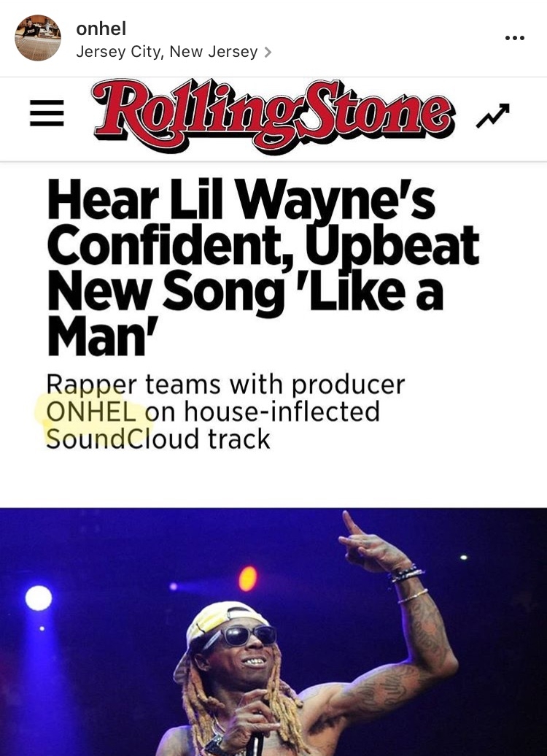The height and width of the screenshot is (756, 547).
Task: Open the Jersey City, New Jersey location
Action: (x=167, y=51)
